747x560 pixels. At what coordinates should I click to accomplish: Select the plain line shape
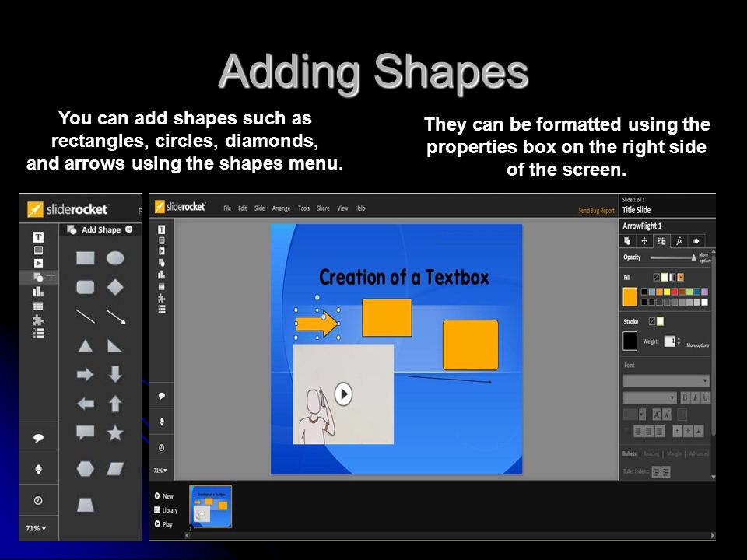pyautogui.click(x=86, y=317)
